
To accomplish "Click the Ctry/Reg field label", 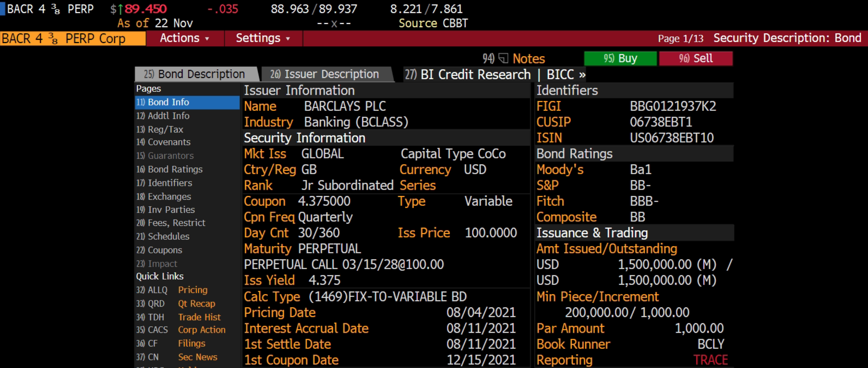I will coord(270,170).
